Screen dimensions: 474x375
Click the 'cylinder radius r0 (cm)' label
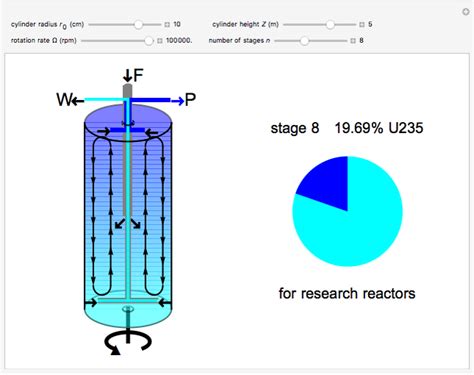pyautogui.click(x=47, y=25)
